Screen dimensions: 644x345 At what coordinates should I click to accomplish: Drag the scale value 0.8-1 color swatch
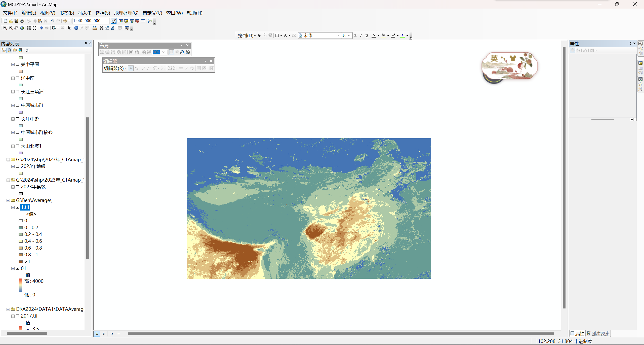(x=20, y=255)
